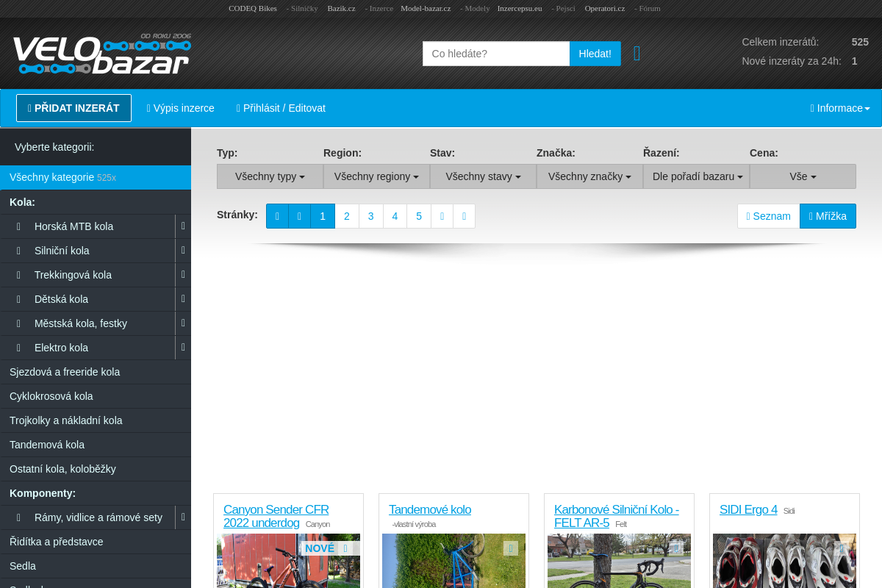Go to the previous page of results
The height and width of the screenshot is (588, 882).
tap(299, 216)
